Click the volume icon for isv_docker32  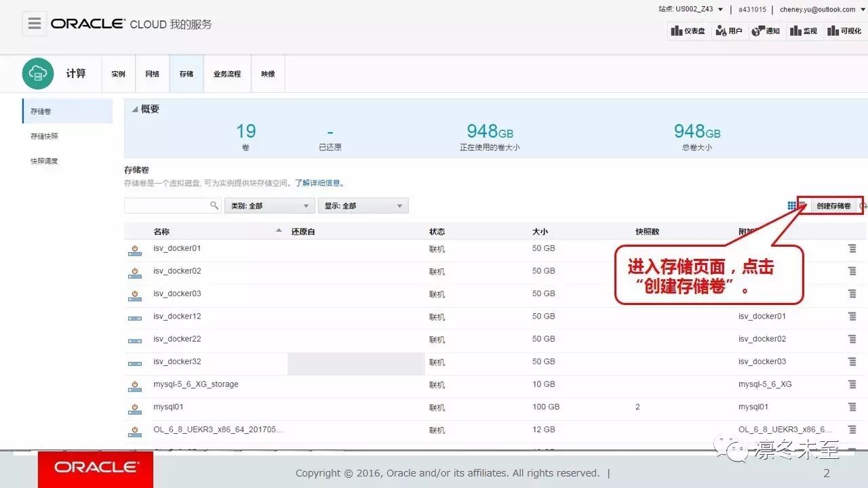135,364
